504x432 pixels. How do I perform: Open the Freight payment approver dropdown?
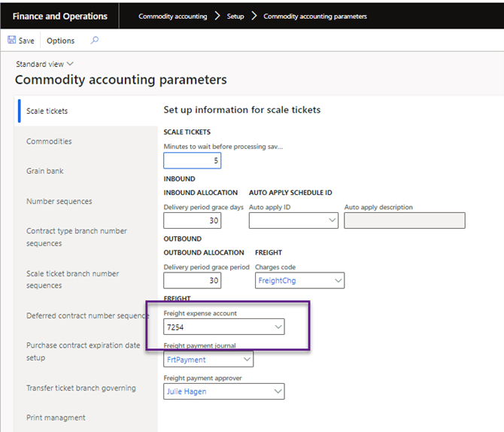coord(278,391)
